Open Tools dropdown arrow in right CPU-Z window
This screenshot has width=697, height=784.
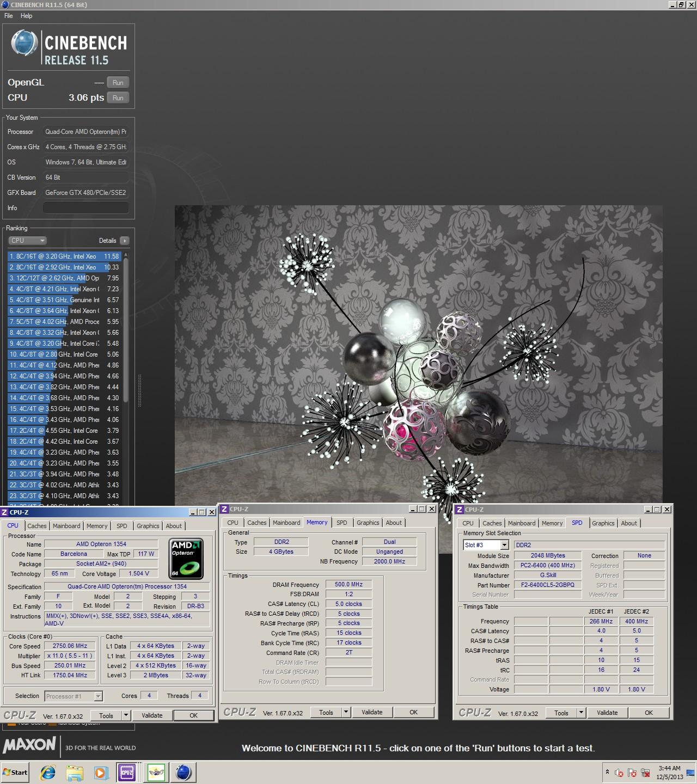coord(581,713)
